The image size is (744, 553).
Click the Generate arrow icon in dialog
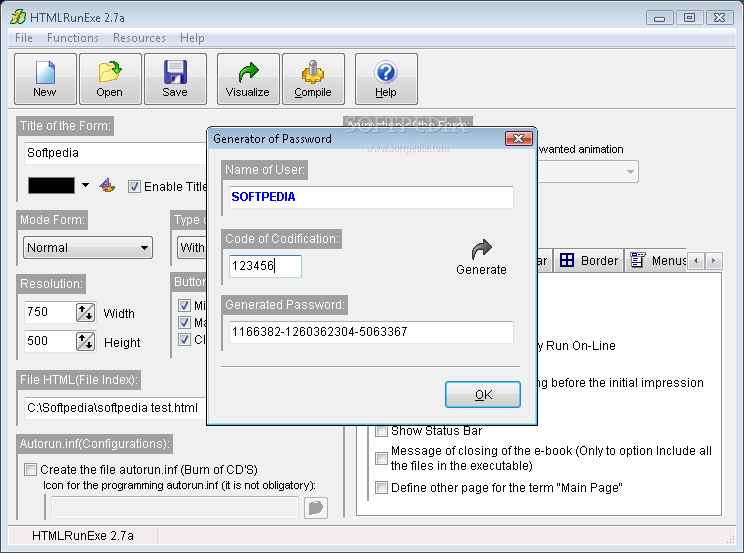pyautogui.click(x=481, y=249)
